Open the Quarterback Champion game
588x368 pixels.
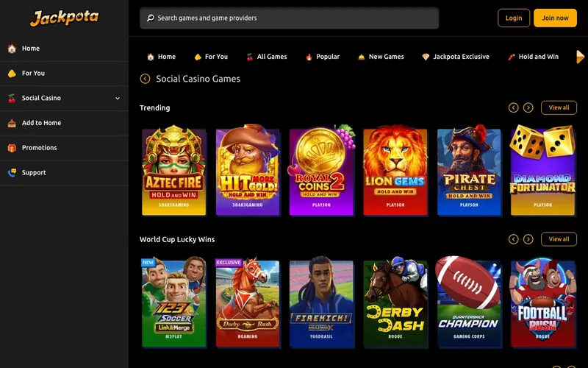[469, 302]
